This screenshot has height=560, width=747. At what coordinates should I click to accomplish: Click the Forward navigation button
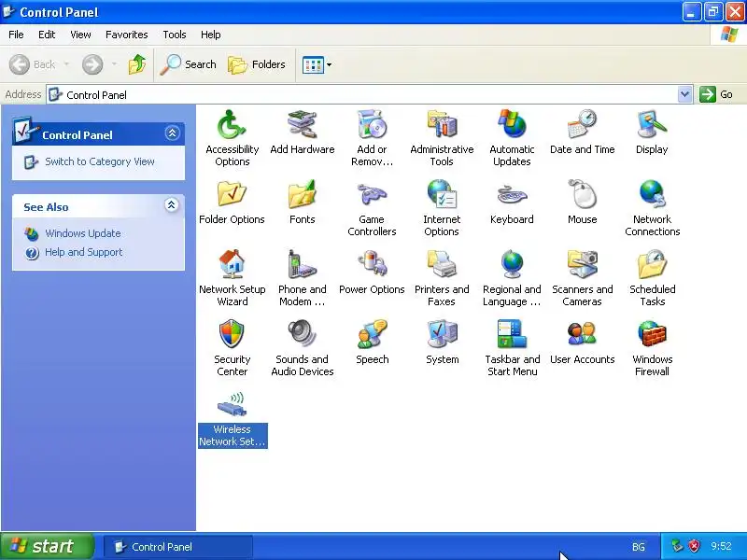[x=92, y=64]
